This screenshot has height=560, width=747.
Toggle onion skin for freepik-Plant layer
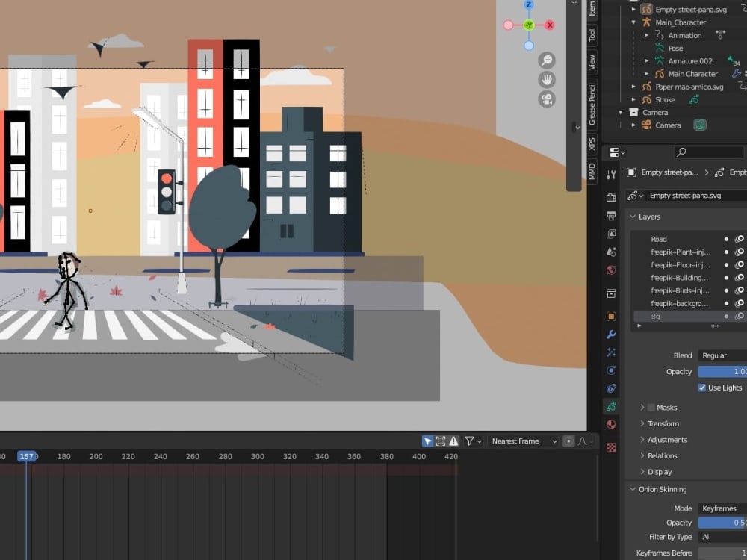click(740, 252)
